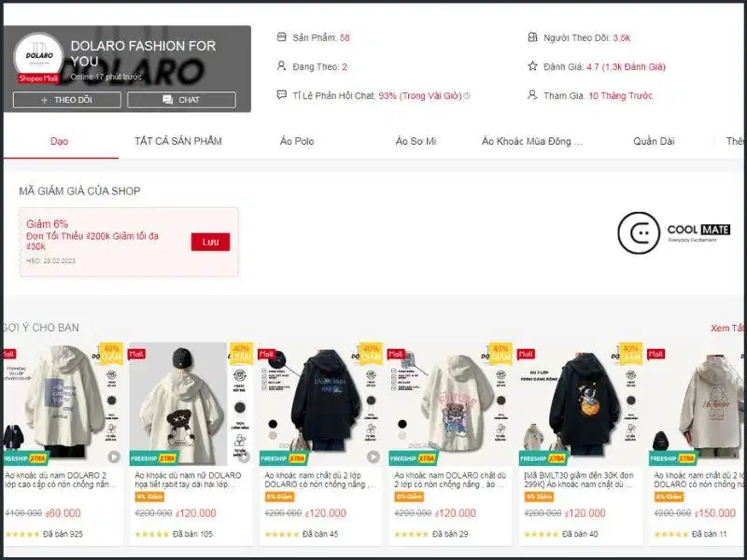Click the chat response rate bubble icon
Viewport: 747px width, 560px height.
(x=282, y=95)
